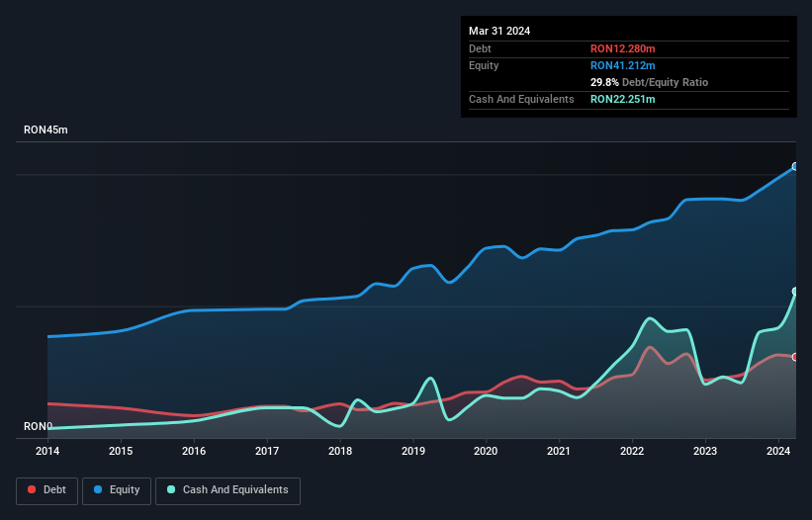Viewport: 812px width, 520px height.
Task: Click the 29.8% Debt/Equity Ratio text
Action: tap(649, 82)
